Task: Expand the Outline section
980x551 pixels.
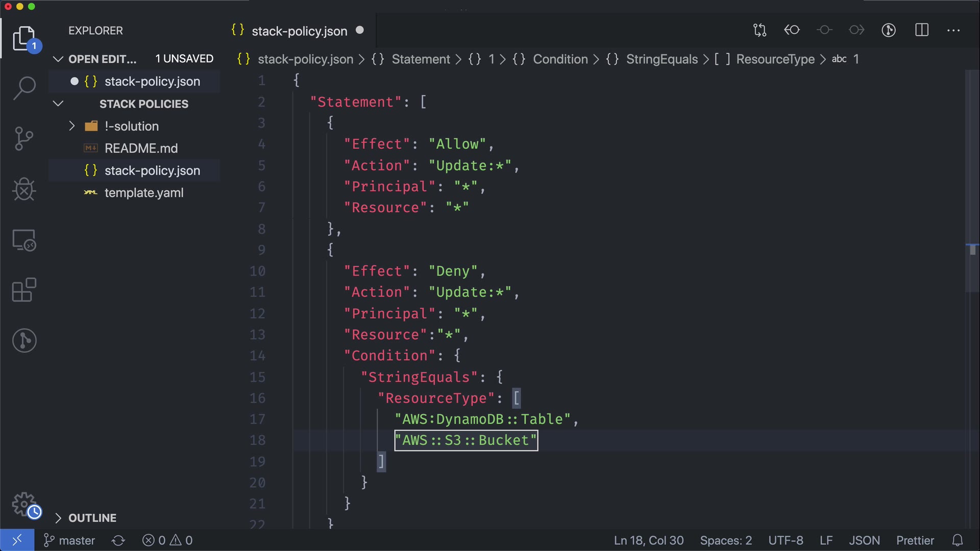Action: point(58,518)
